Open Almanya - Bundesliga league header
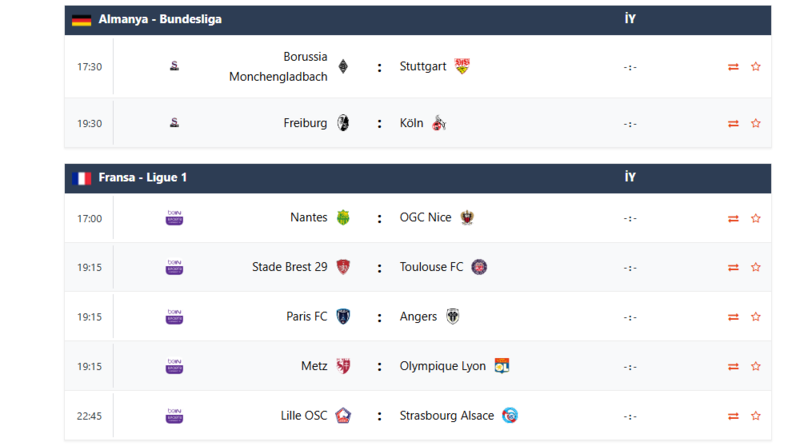The image size is (800, 446). 160,19
